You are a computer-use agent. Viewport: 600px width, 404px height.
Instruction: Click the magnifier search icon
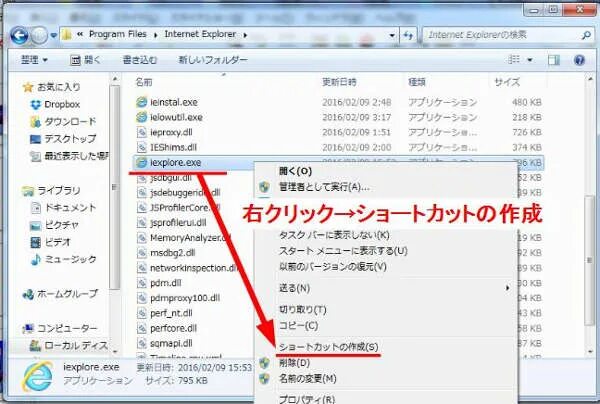click(x=586, y=35)
